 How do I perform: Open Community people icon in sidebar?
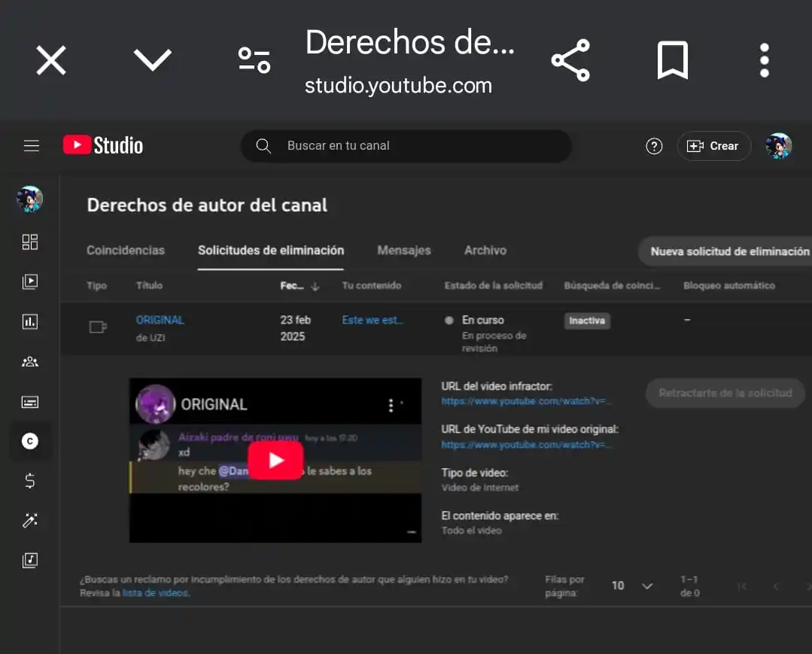30,361
